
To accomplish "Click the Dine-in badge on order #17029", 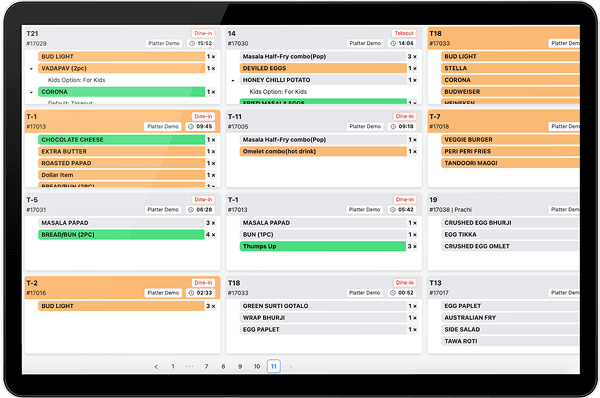I will tap(203, 33).
